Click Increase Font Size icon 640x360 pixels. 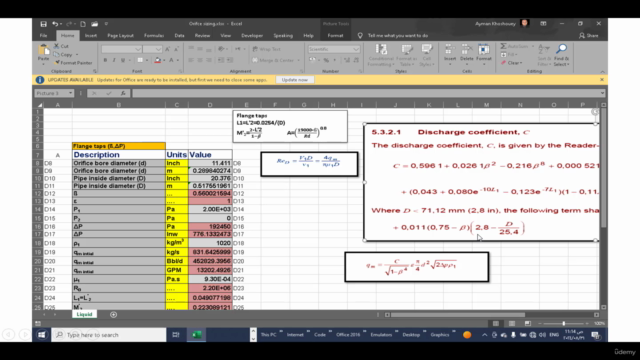coord(167,49)
